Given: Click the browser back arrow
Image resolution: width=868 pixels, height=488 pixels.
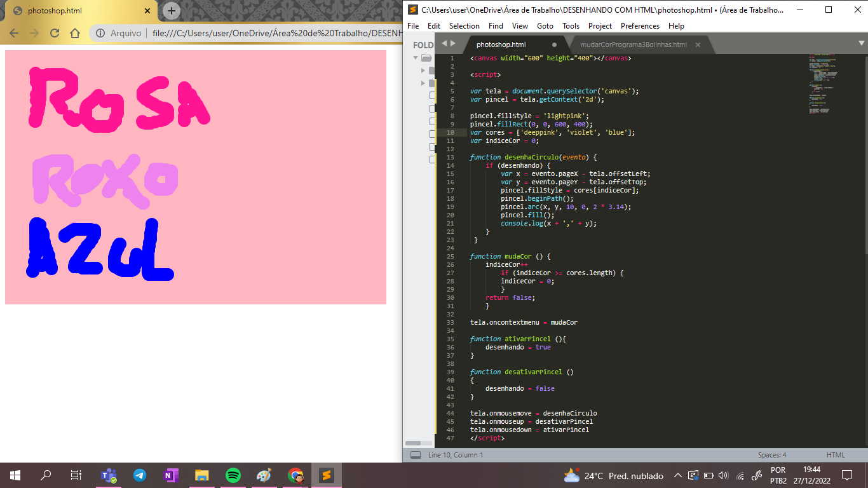Looking at the screenshot, I should [x=14, y=33].
